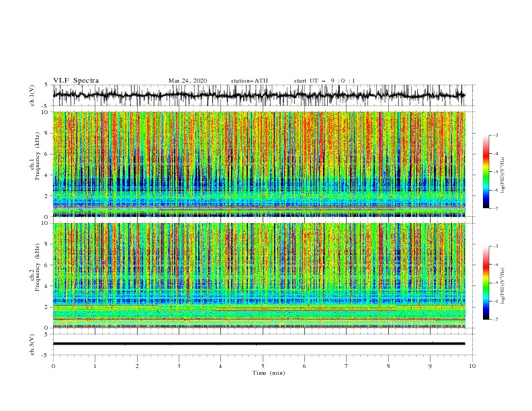Viewport: 532px width, 411px height.
Task: Click "-3" label on the ch.1 colorbar
Action: tap(495, 135)
